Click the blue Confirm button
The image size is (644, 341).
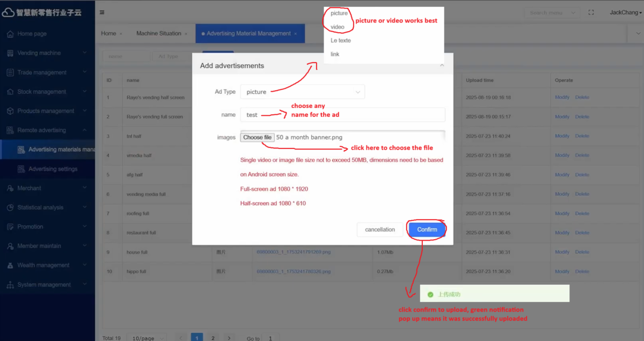427,229
